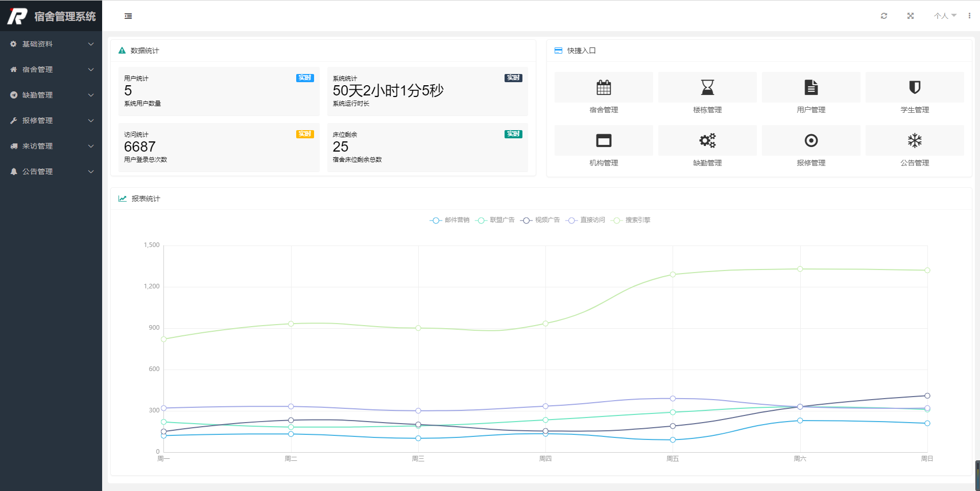The height and width of the screenshot is (491, 980).
Task: Expand the 基础资料 sidebar menu
Action: tap(51, 44)
